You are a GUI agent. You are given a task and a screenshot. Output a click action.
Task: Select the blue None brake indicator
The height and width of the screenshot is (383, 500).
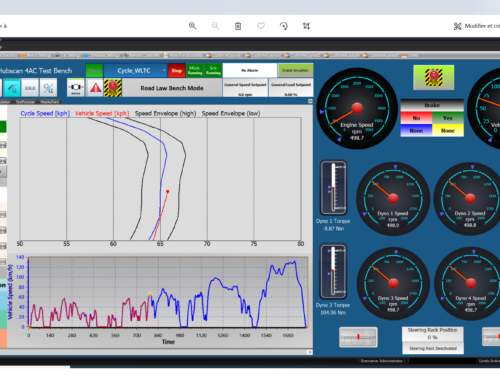pyautogui.click(x=416, y=131)
